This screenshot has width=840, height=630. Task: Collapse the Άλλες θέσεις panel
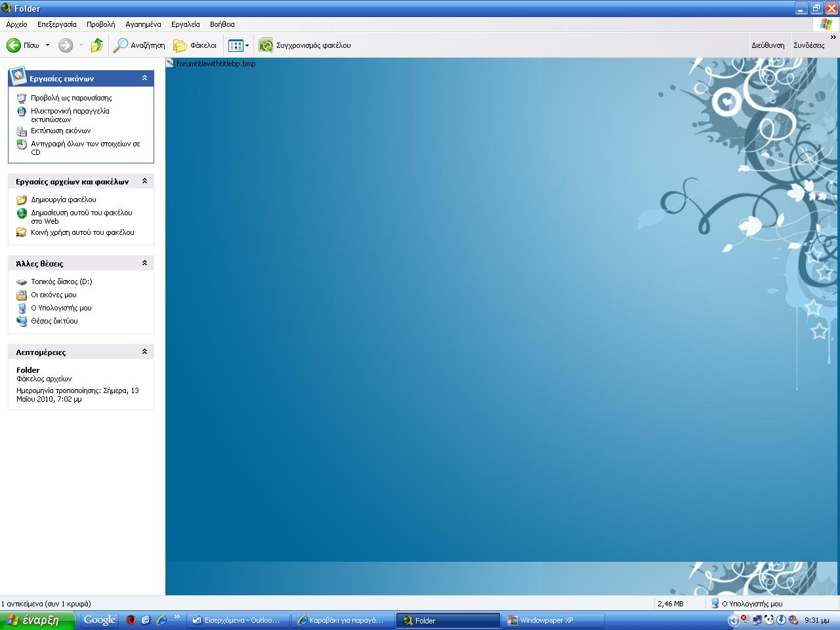coord(144,263)
